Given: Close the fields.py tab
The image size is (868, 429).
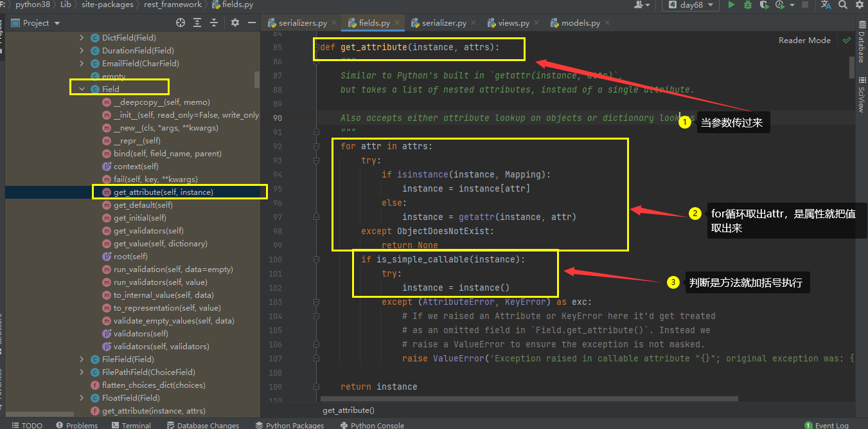Looking at the screenshot, I should [397, 23].
